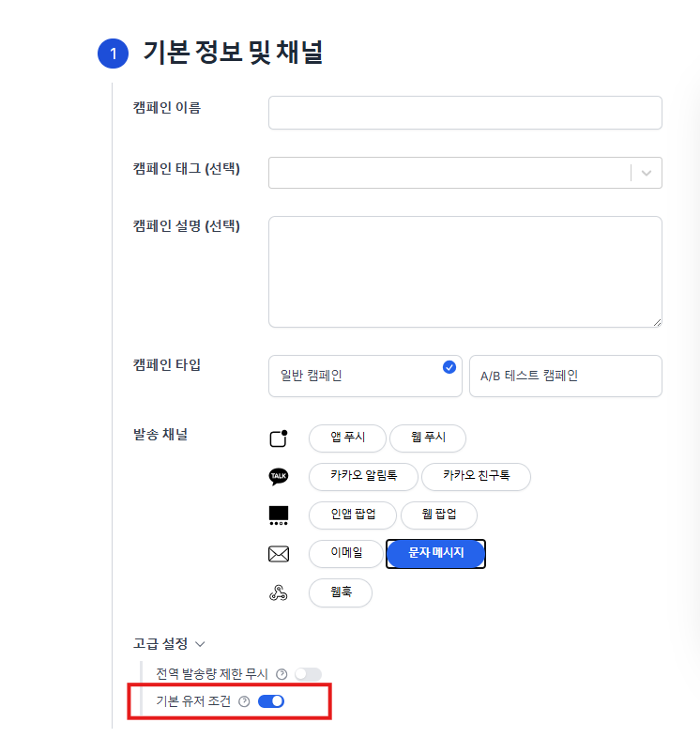Click the 캠페인 설명 (선택) label

(x=187, y=226)
